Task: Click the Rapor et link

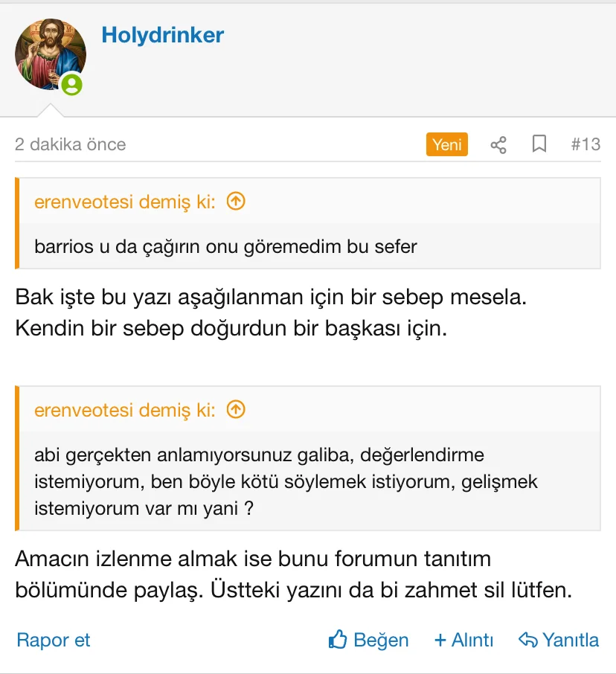Action: point(53,640)
